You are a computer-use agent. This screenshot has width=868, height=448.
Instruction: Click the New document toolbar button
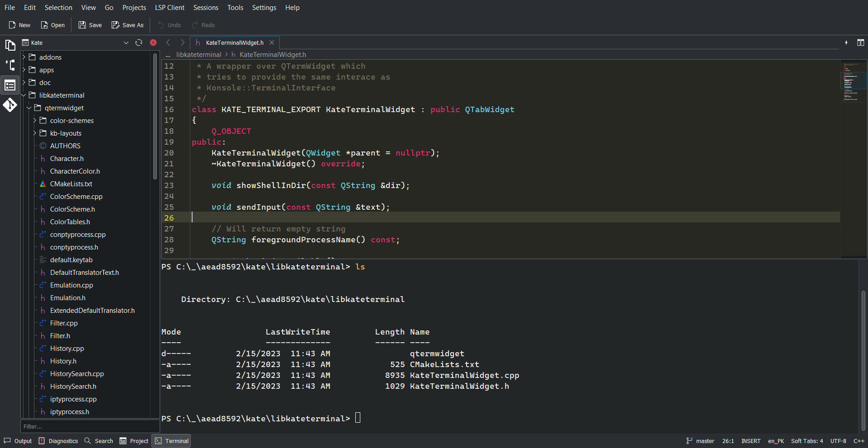pyautogui.click(x=19, y=25)
